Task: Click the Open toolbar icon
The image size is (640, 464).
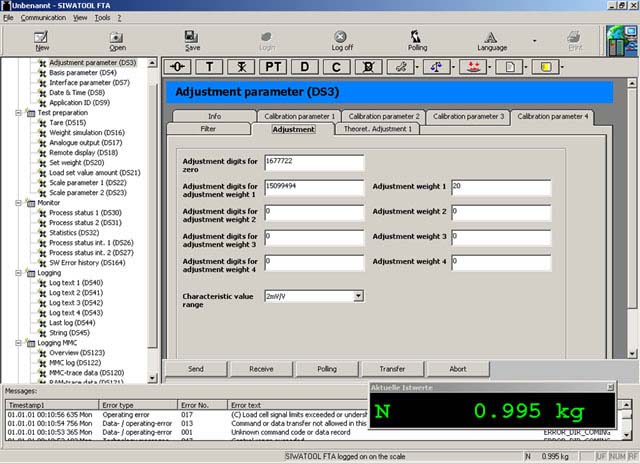Action: coord(117,40)
